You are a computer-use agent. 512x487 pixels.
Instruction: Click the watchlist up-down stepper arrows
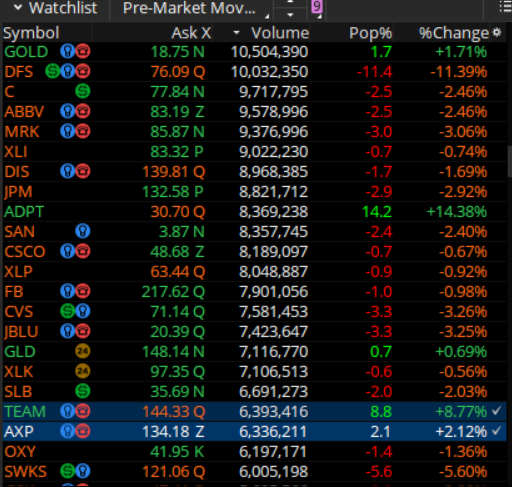point(290,8)
